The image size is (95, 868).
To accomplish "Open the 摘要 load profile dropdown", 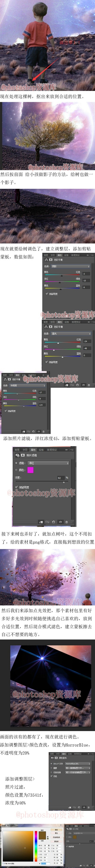I will [x=78, y=768].
